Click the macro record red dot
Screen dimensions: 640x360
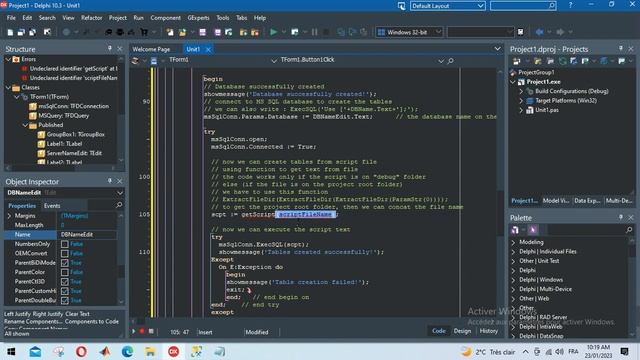[142, 331]
